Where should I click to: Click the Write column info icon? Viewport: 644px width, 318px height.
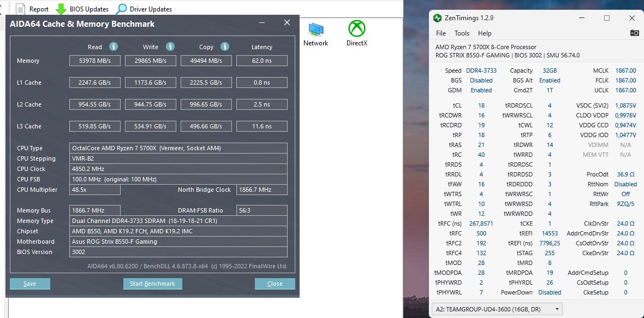(x=170, y=46)
